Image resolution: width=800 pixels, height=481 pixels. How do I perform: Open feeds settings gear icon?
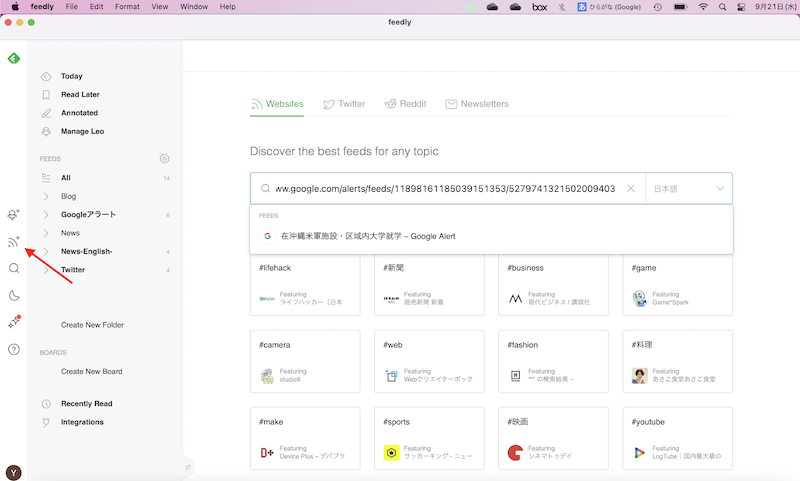pyautogui.click(x=165, y=159)
